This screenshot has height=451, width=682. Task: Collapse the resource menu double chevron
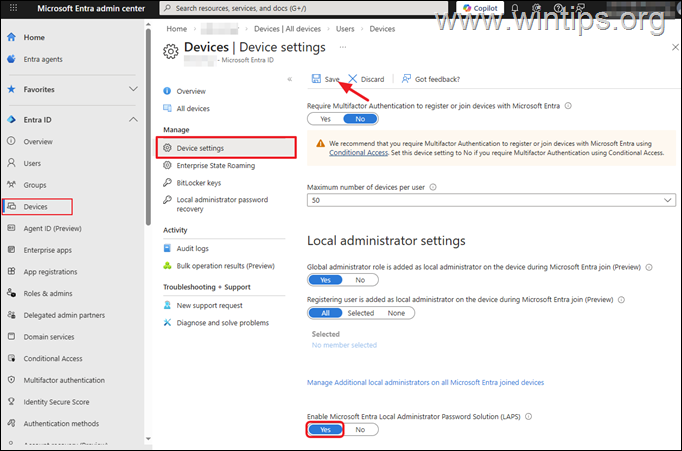coord(290,79)
